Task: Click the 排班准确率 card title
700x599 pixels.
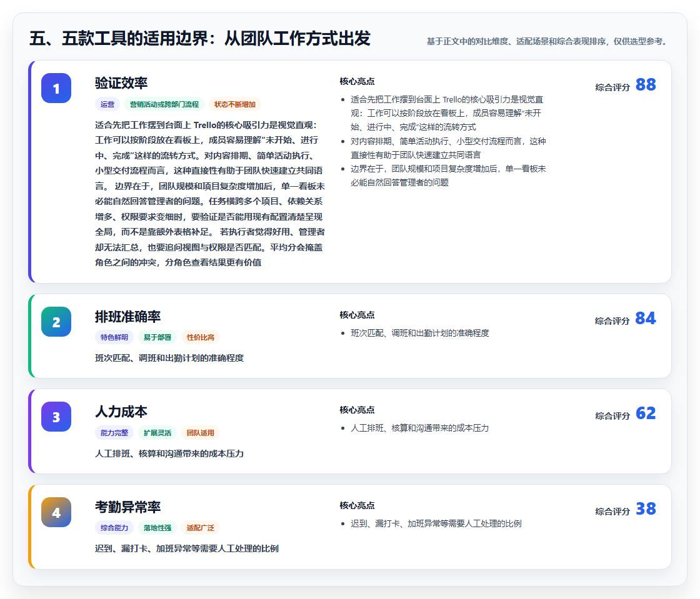Action: point(127,317)
